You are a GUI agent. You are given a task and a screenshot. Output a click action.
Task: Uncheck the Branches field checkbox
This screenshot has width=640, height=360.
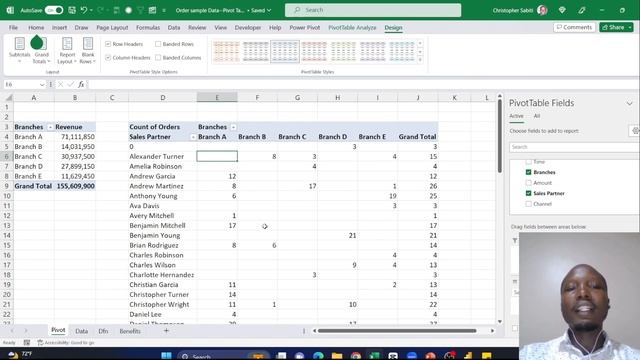click(529, 172)
